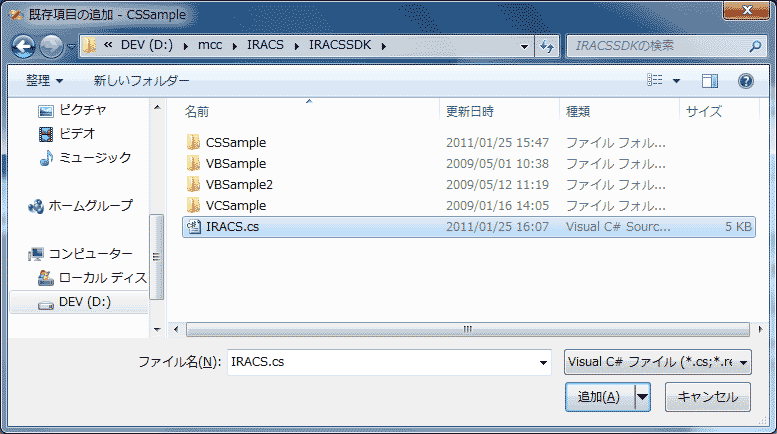Click the horizontal scrollbar thumb in file list

pos(468,329)
